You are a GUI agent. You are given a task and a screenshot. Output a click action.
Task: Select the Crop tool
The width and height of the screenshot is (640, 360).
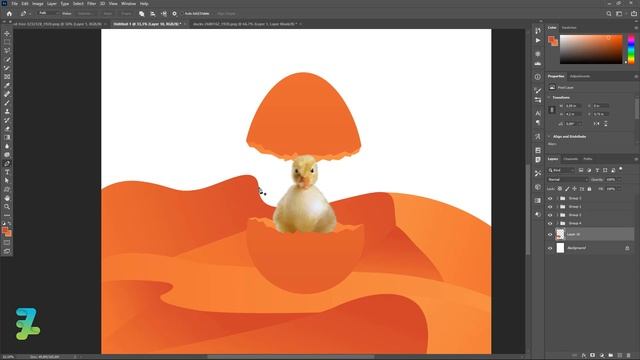7,68
